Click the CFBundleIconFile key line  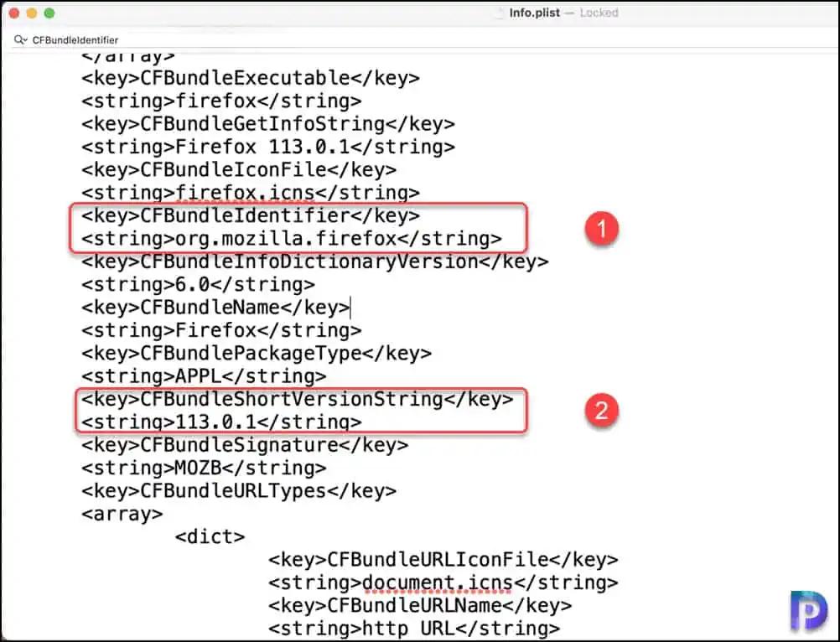(x=239, y=170)
